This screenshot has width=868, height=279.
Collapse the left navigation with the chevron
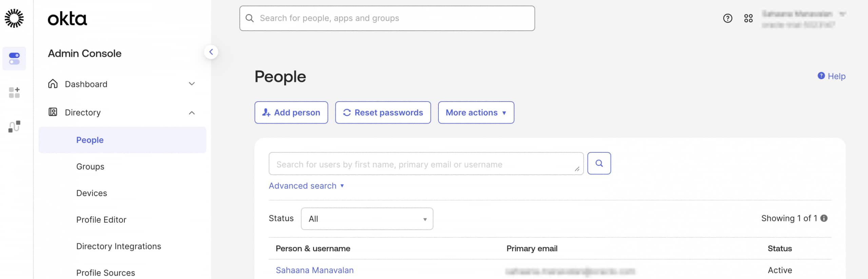pos(212,51)
